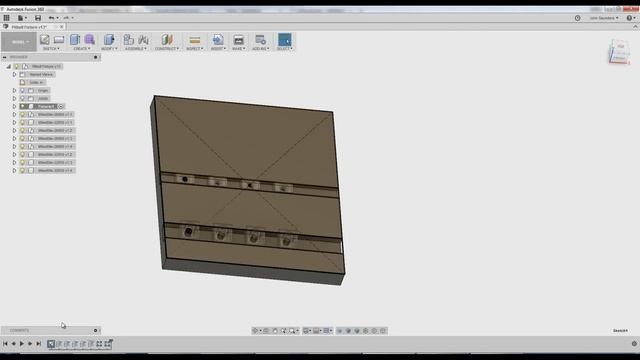The image size is (640, 360).
Task: Click the ViewCube orientation widget
Action: [x=619, y=52]
